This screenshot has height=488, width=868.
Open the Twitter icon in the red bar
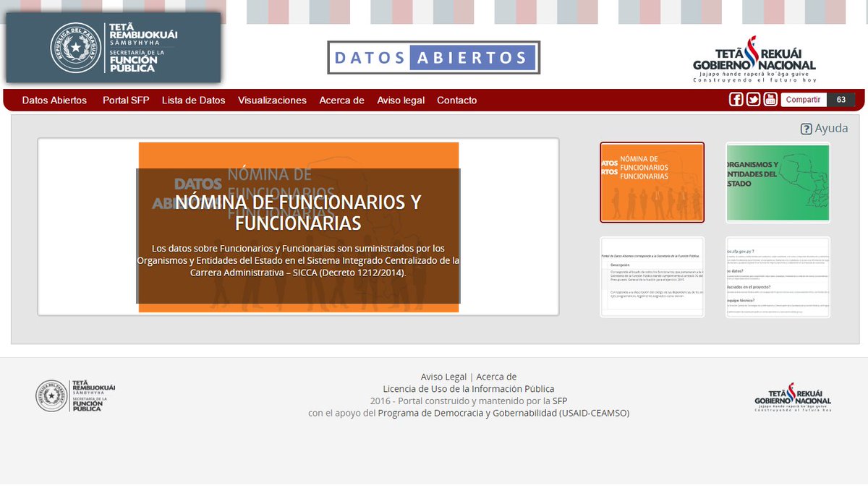(x=753, y=100)
